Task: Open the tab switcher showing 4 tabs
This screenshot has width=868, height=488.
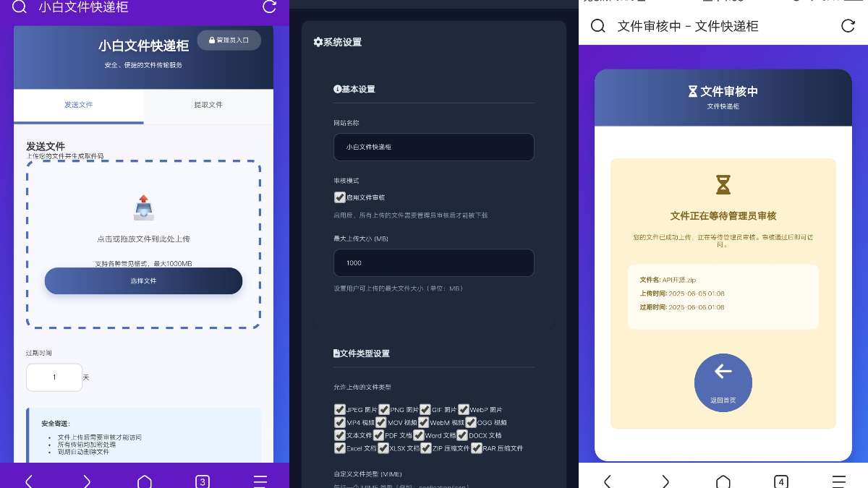Action: coord(781,481)
